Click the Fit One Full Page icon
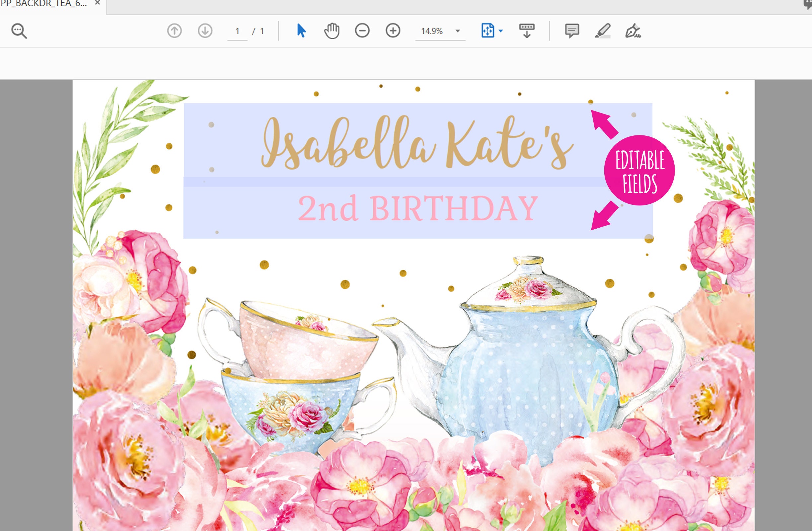The height and width of the screenshot is (531, 812). [488, 31]
